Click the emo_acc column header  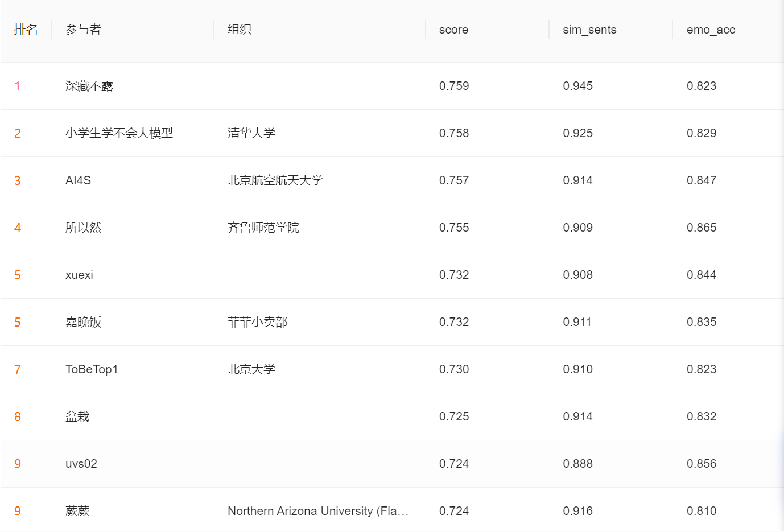pyautogui.click(x=711, y=30)
